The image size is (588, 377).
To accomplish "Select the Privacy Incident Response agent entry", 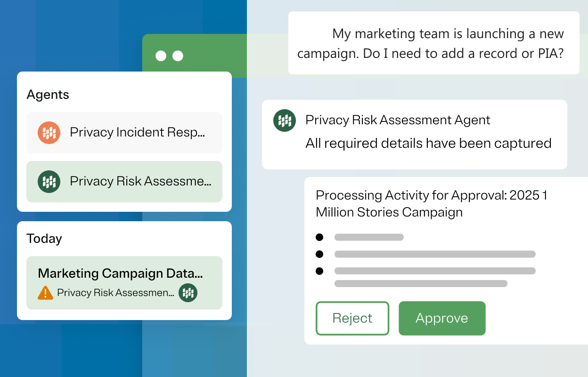I will (124, 132).
